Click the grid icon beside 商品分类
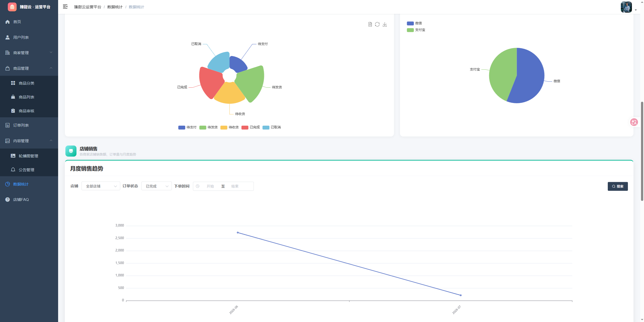Image resolution: width=644 pixels, height=322 pixels. pyautogui.click(x=13, y=83)
